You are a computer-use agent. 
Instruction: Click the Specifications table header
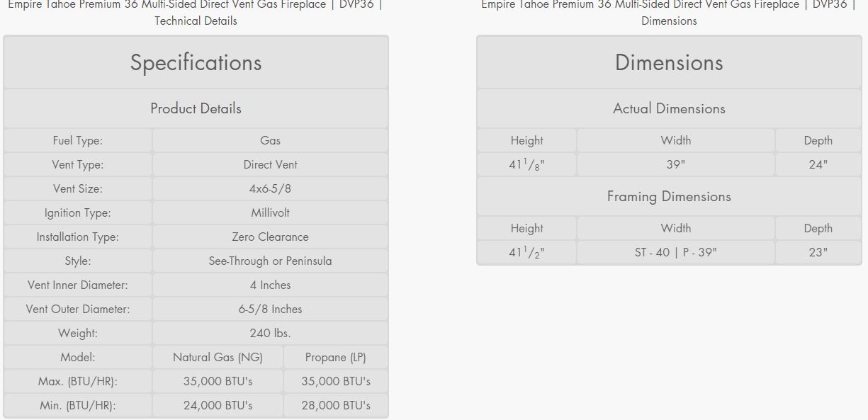196,62
